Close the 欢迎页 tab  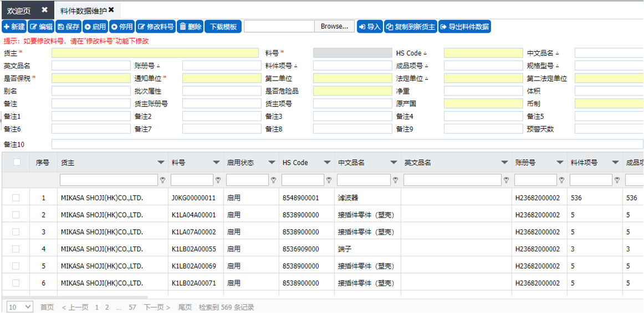point(45,9)
